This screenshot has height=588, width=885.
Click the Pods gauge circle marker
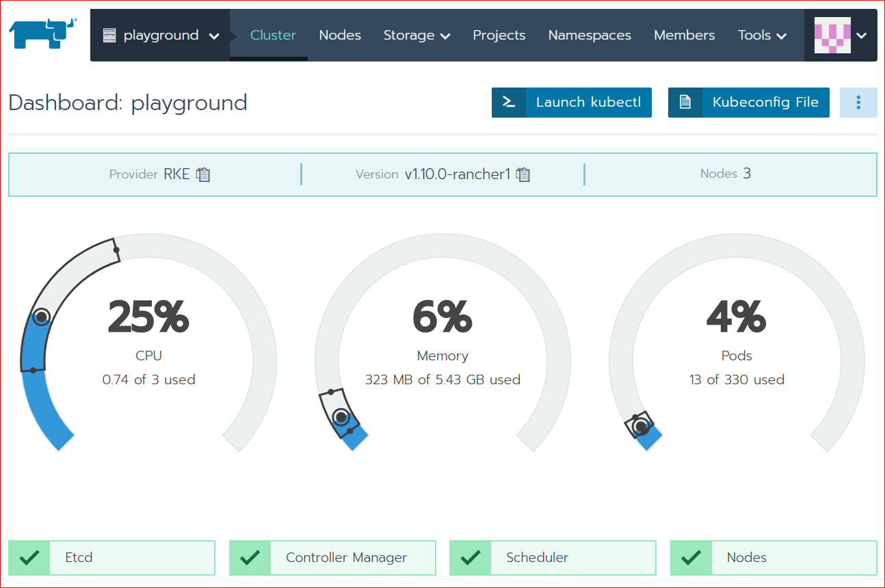pos(641,427)
